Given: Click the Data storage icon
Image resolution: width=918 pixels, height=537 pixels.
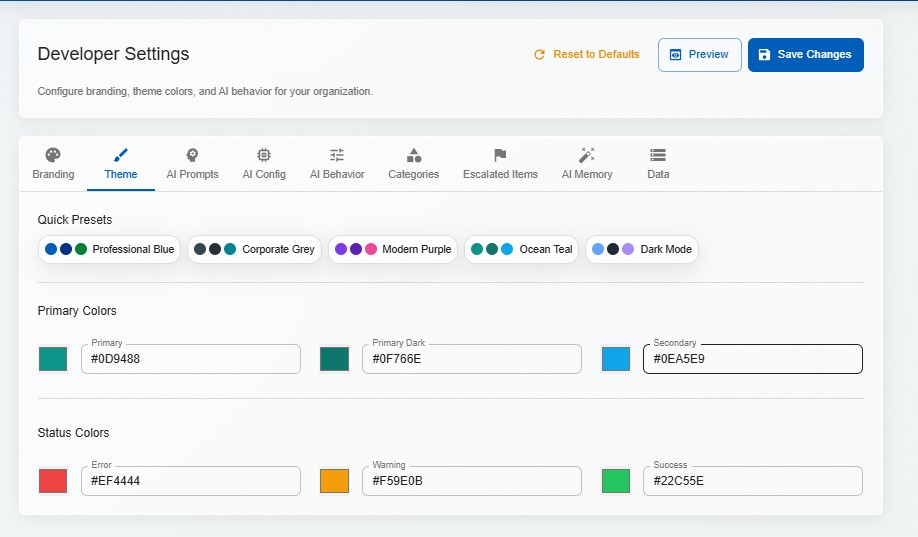Looking at the screenshot, I should (658, 155).
